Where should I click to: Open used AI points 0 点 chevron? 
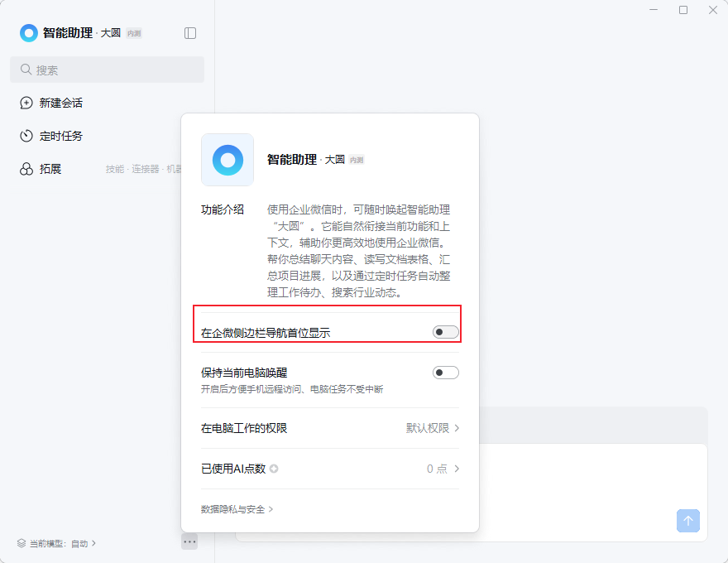click(457, 469)
